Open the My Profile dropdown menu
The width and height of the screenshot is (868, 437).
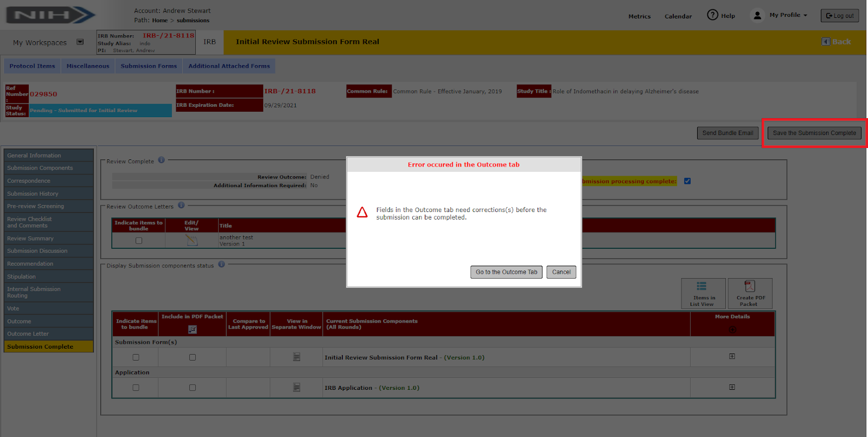coord(788,15)
